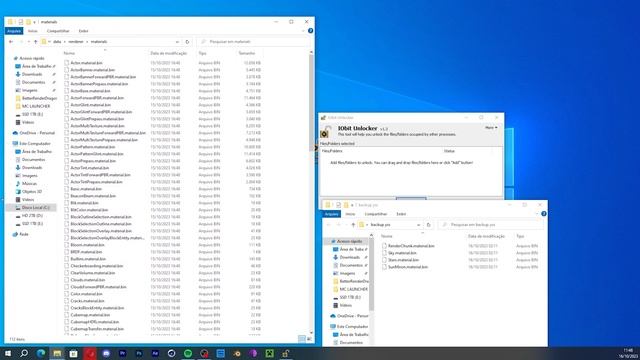The image size is (640, 360).
Task: Focus the Pesquisar em backup search box
Action: pos(491,224)
